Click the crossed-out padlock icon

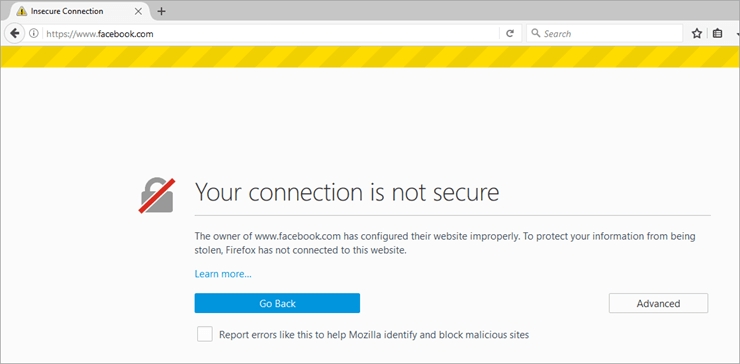(157, 195)
